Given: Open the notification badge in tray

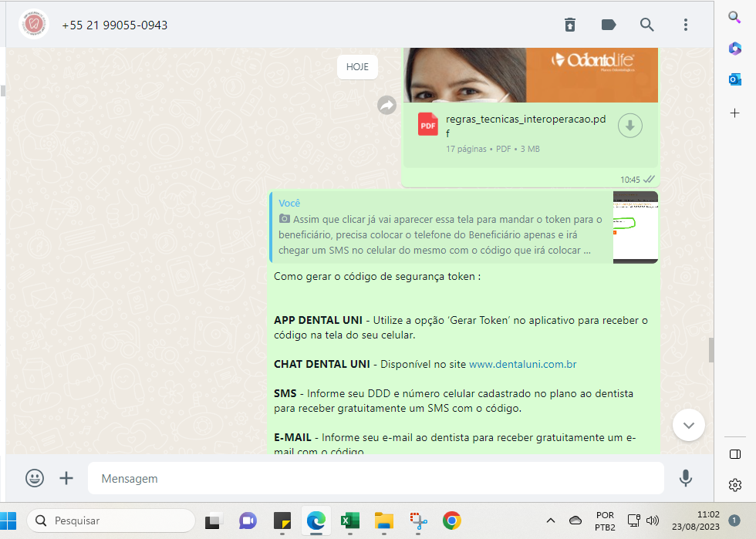Looking at the screenshot, I should tap(734, 520).
